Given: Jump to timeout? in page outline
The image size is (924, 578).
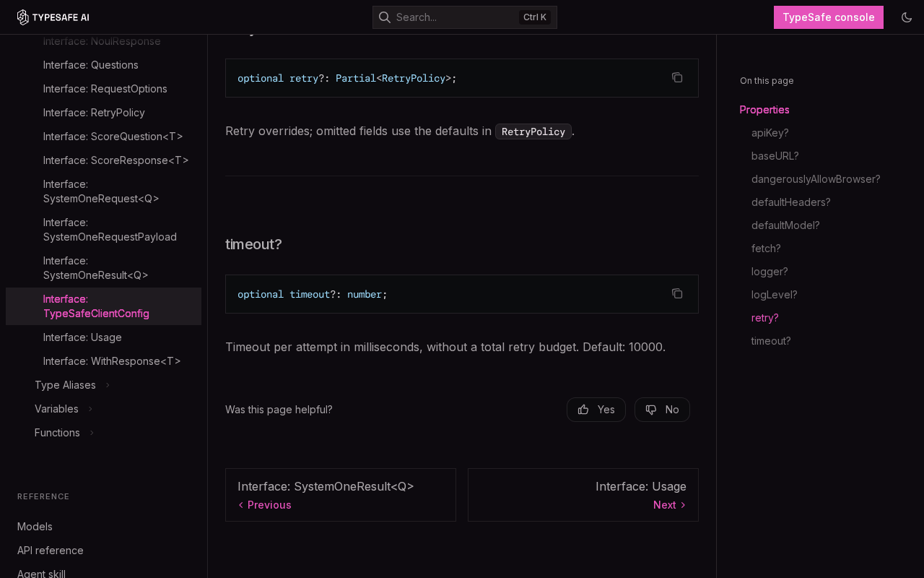Looking at the screenshot, I should point(771,341).
